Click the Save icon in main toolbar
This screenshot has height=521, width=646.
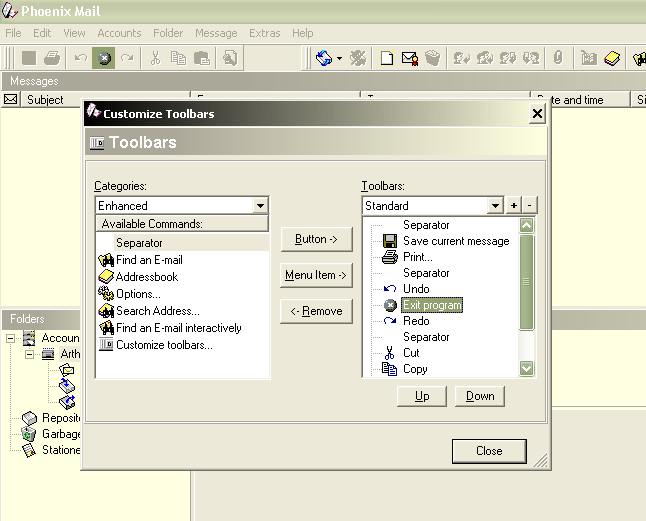[29, 58]
